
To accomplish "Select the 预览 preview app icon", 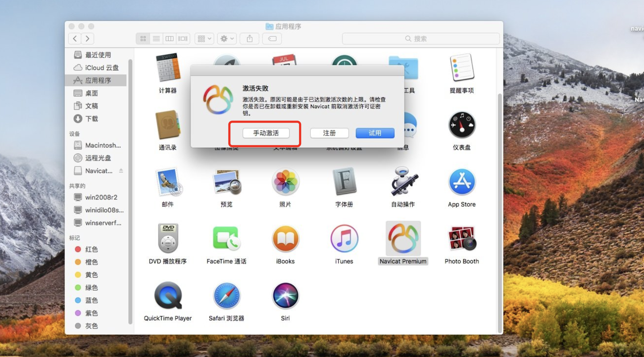I will tap(227, 182).
